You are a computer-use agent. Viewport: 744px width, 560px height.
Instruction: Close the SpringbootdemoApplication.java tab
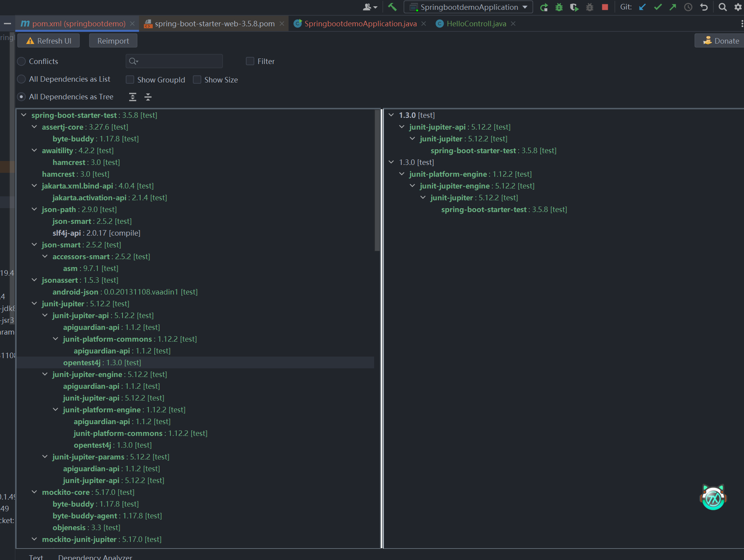point(424,24)
